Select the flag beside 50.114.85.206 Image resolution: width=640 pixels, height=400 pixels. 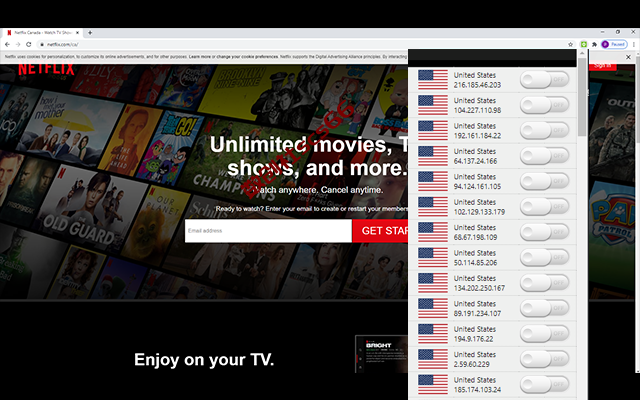433,257
